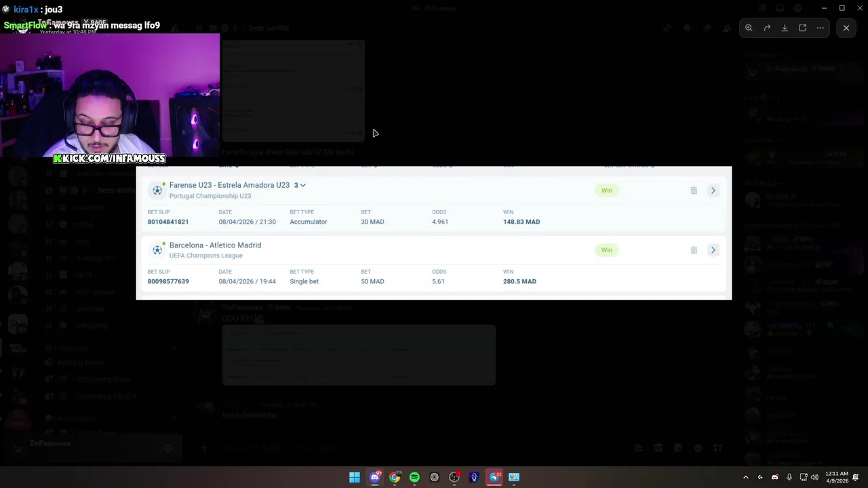Expand the 3 matches accumulator dropdown
Image resolution: width=868 pixels, height=488 pixels.
(300, 185)
